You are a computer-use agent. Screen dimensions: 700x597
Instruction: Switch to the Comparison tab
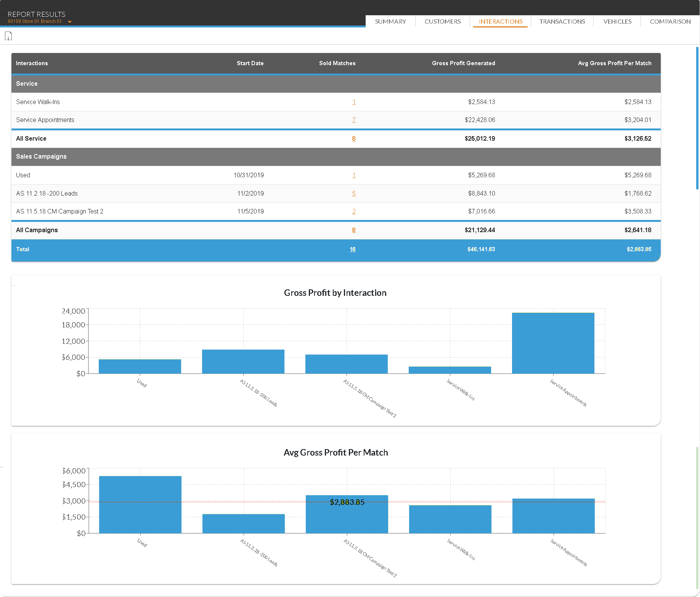click(670, 22)
